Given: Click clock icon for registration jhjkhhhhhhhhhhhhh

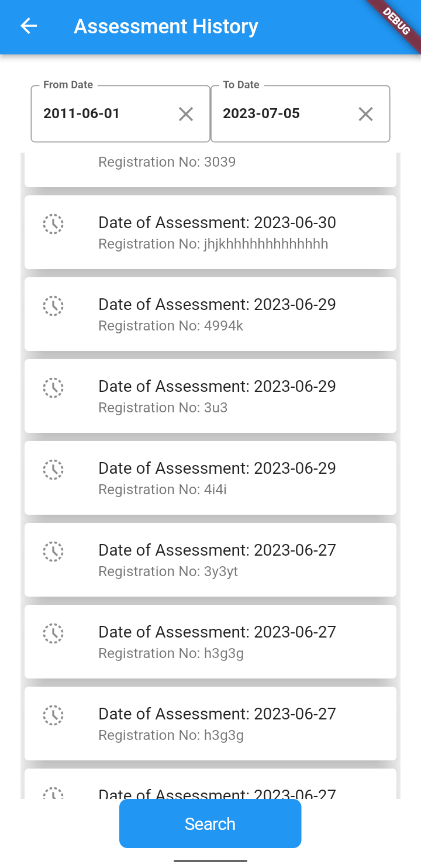Looking at the screenshot, I should click(53, 224).
